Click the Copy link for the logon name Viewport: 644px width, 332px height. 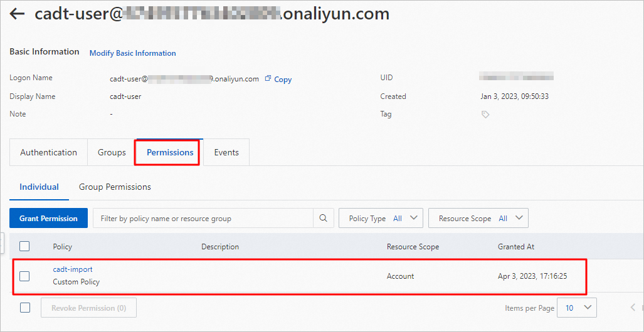click(x=283, y=80)
